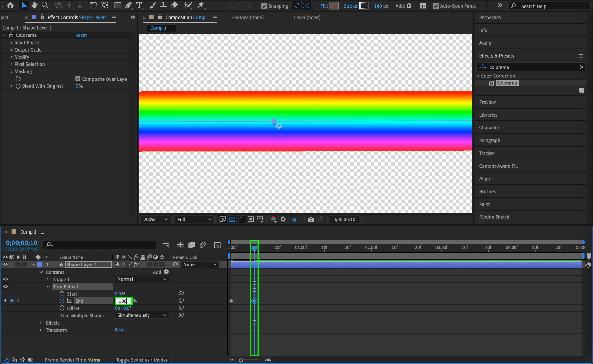Click the Rectangle shape tool
Viewport: 593px width, 364px height.
(118, 5)
